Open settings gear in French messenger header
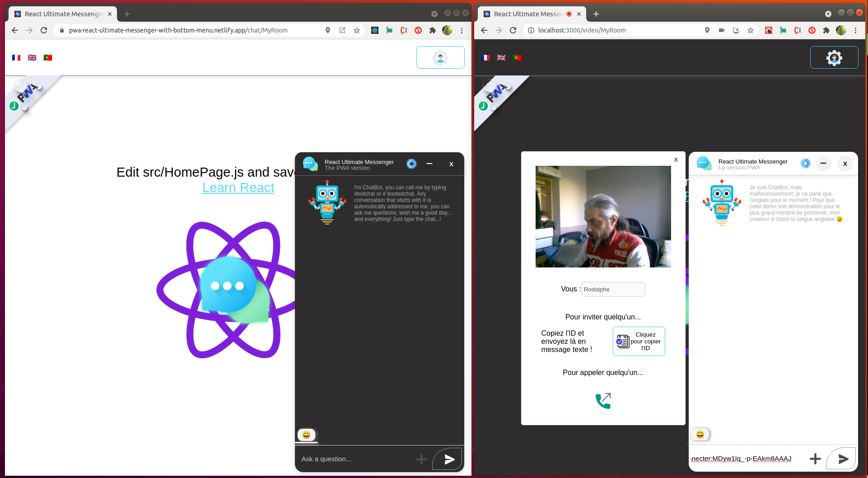 tap(805, 164)
